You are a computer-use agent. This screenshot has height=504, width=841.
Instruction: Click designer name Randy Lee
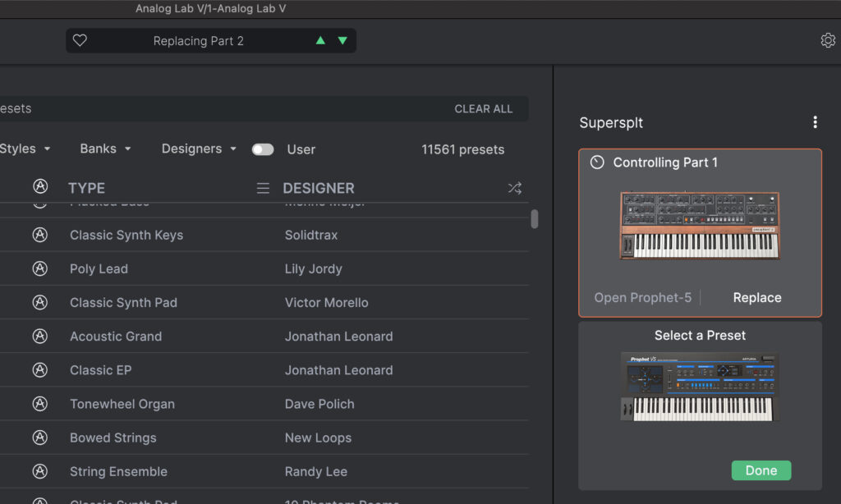pos(316,471)
